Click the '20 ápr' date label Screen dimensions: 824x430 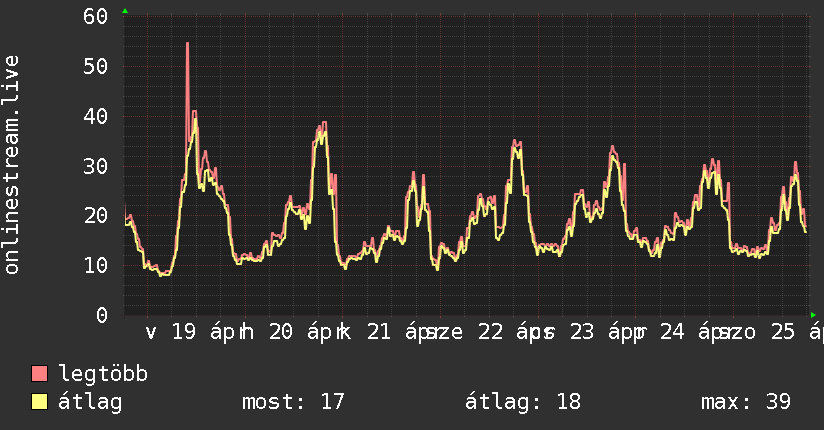click(303, 333)
